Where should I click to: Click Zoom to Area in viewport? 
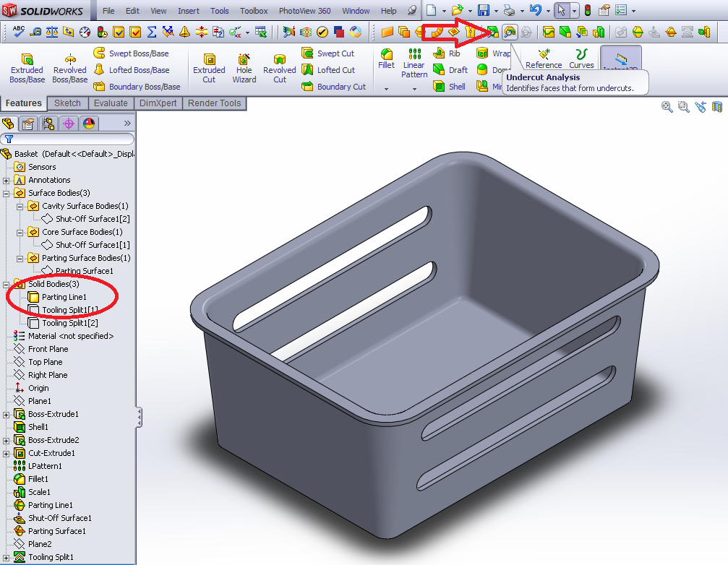tap(683, 107)
